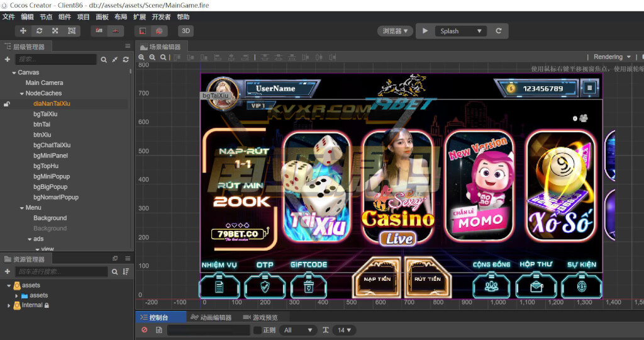The image size is (644, 340).
Task: Select the Scale transform tool
Action: coord(55,31)
